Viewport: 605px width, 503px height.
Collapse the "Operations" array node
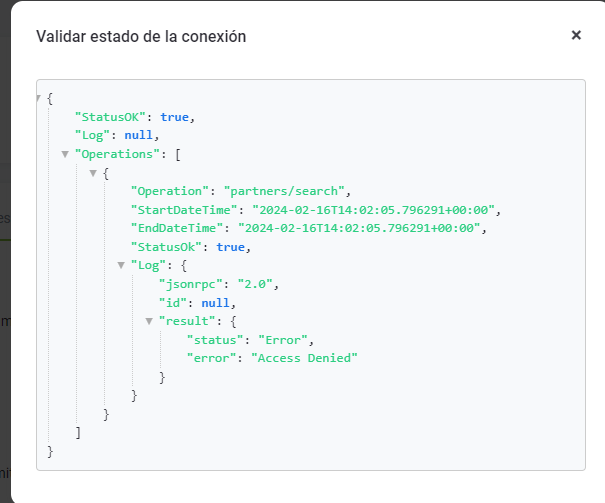point(66,154)
